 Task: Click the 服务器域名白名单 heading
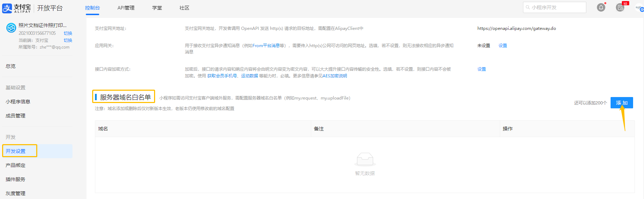point(125,97)
